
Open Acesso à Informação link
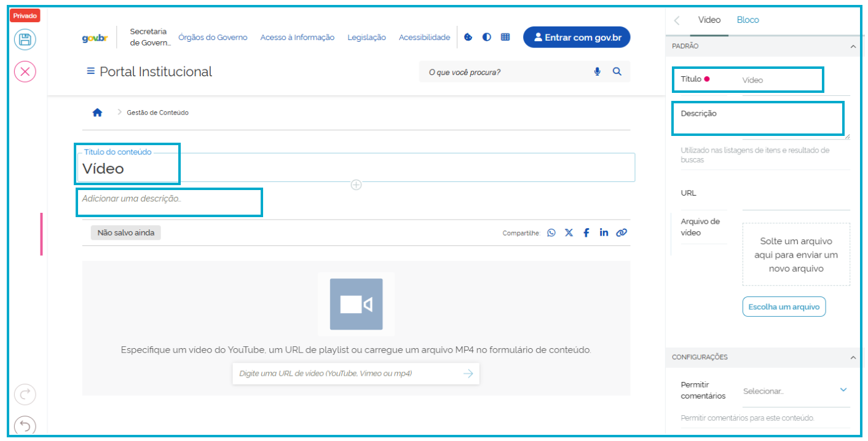point(298,38)
